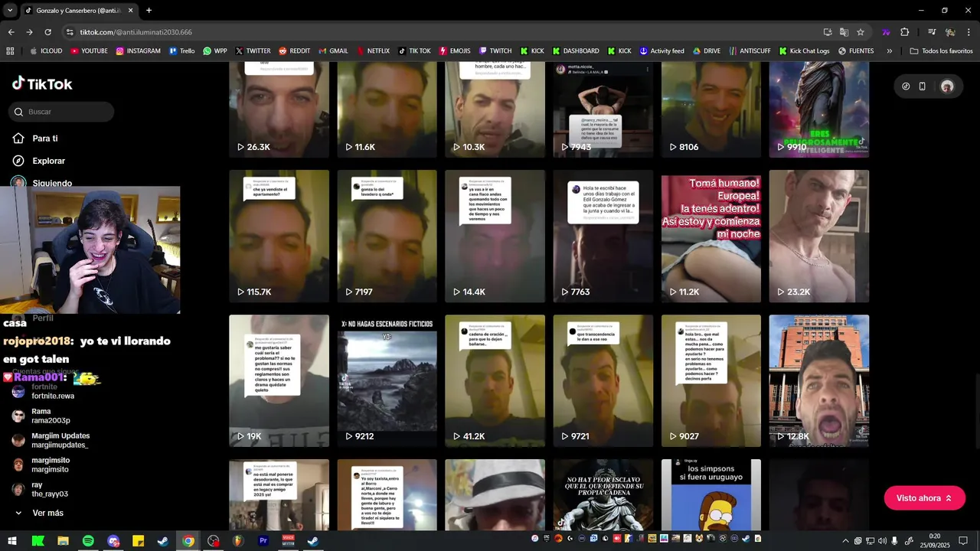Open the TikTok logo home link
The width and height of the screenshot is (980, 551).
[42, 83]
